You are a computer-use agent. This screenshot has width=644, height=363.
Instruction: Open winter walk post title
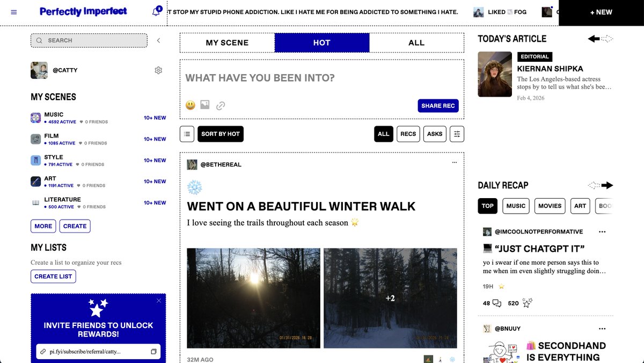tap(301, 206)
